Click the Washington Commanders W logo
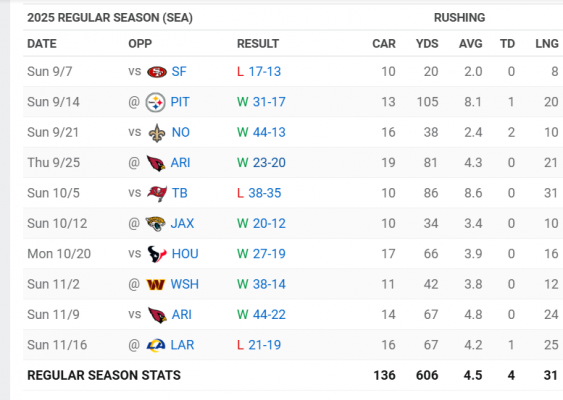 click(x=155, y=285)
